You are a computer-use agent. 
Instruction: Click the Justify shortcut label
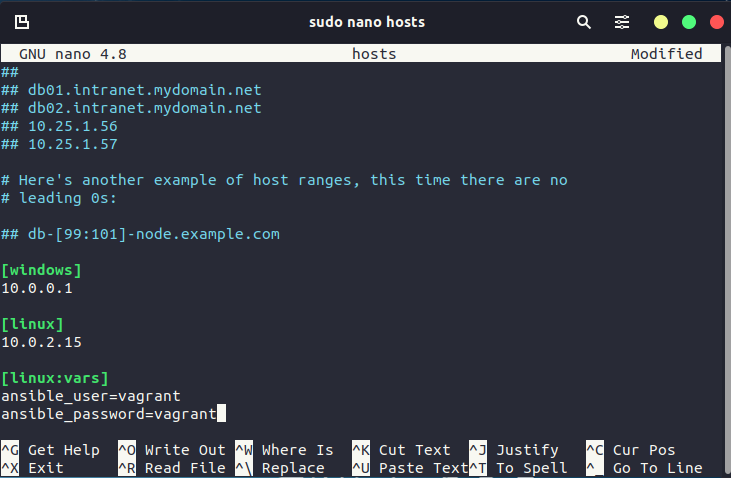click(527, 450)
